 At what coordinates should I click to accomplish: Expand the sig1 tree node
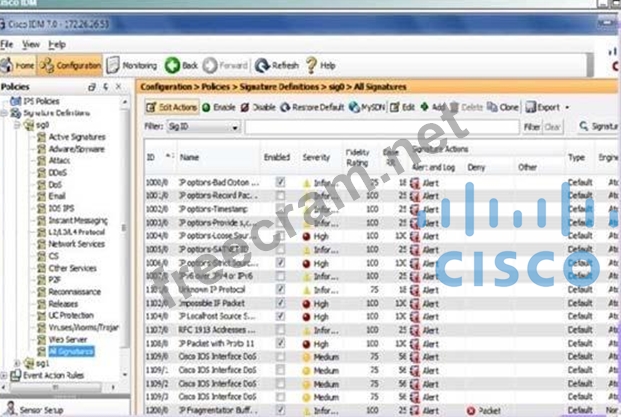click(x=17, y=364)
